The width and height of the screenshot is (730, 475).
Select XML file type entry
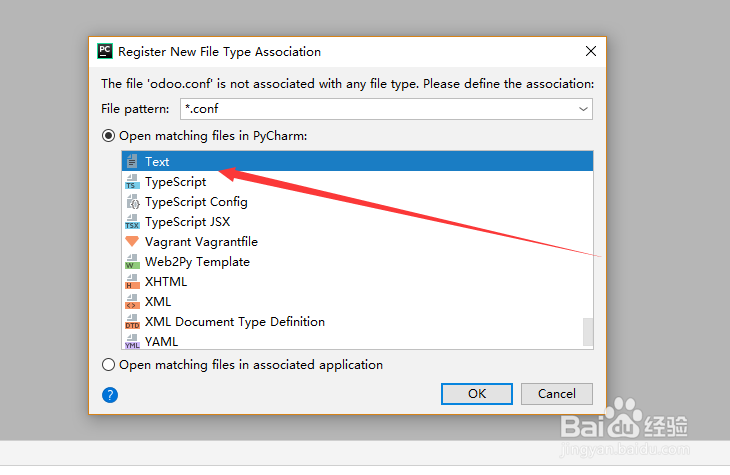pos(357,302)
